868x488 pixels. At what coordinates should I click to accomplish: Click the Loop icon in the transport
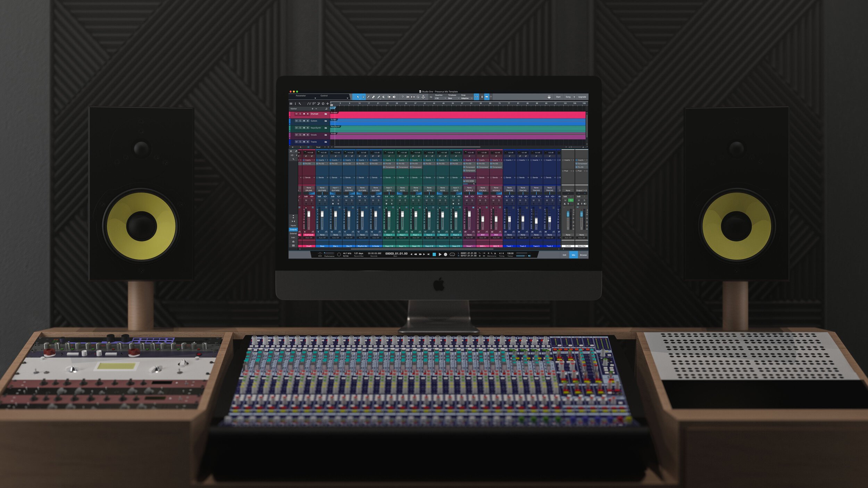pyautogui.click(x=452, y=254)
